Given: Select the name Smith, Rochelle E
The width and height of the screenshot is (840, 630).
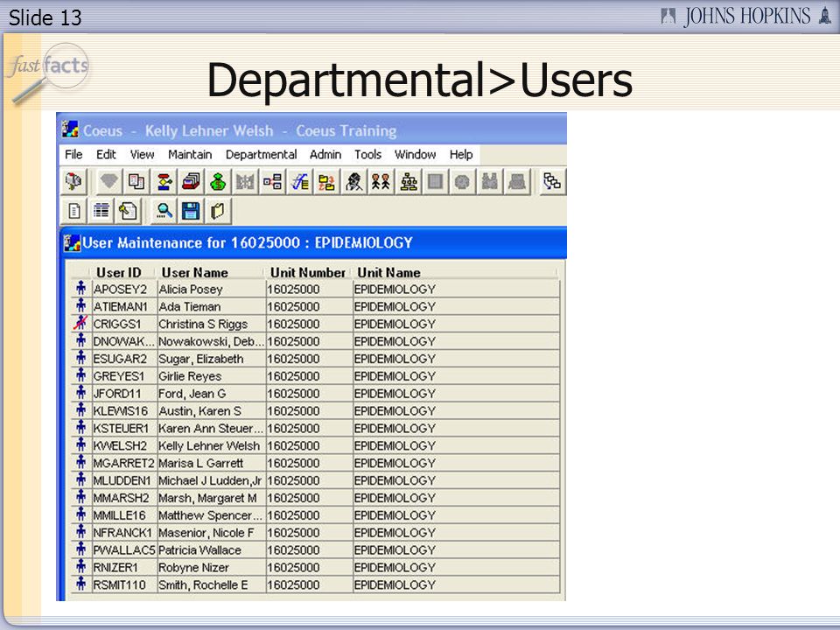Looking at the screenshot, I should click(203, 585).
